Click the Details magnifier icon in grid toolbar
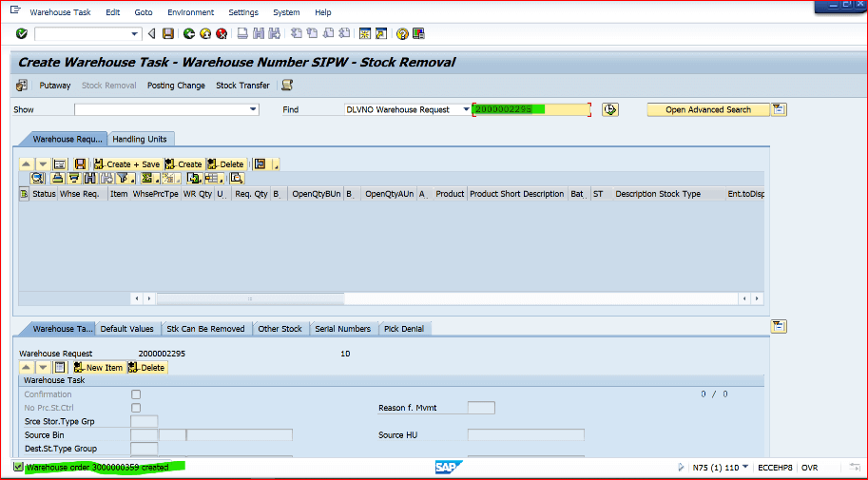 [37, 179]
